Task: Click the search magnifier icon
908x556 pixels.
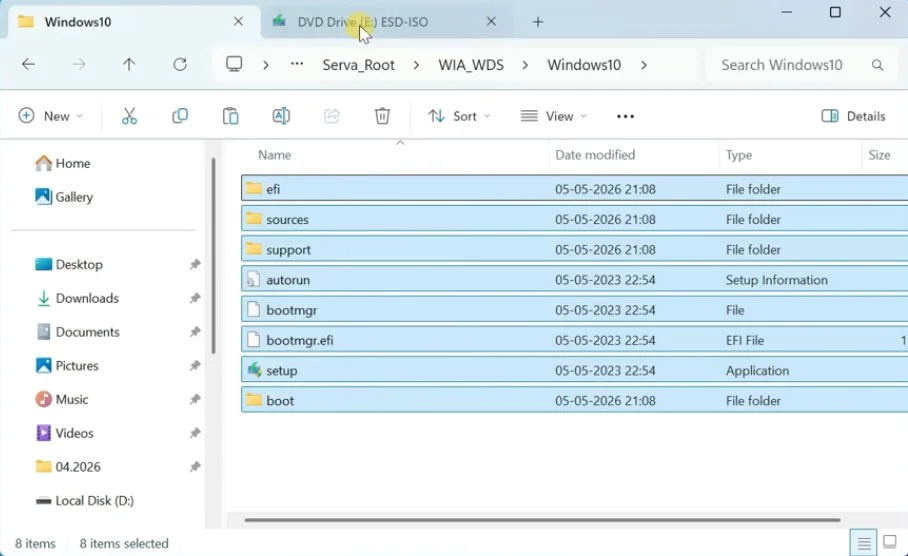Action: coord(877,65)
